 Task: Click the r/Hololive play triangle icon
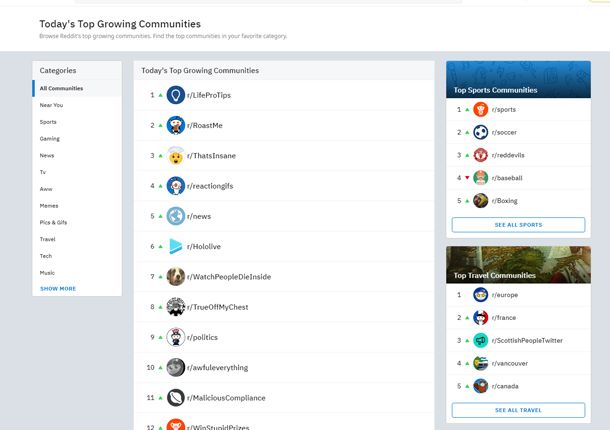click(x=175, y=246)
